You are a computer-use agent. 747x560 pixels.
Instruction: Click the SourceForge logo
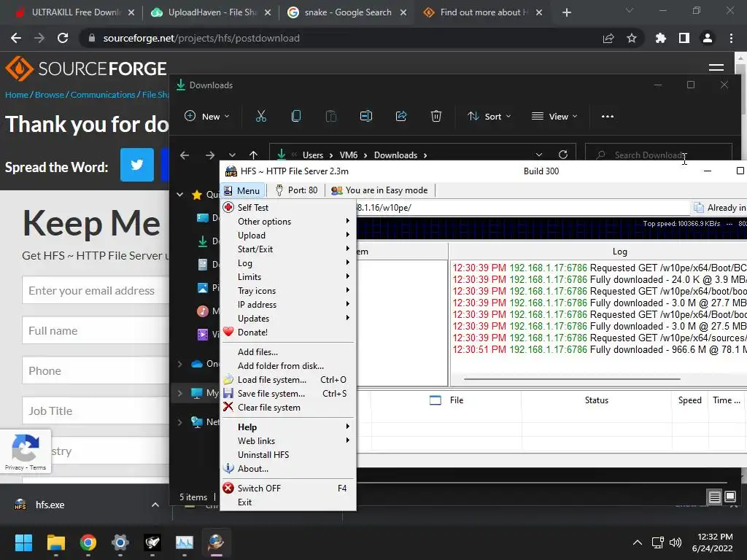pyautogui.click(x=86, y=69)
